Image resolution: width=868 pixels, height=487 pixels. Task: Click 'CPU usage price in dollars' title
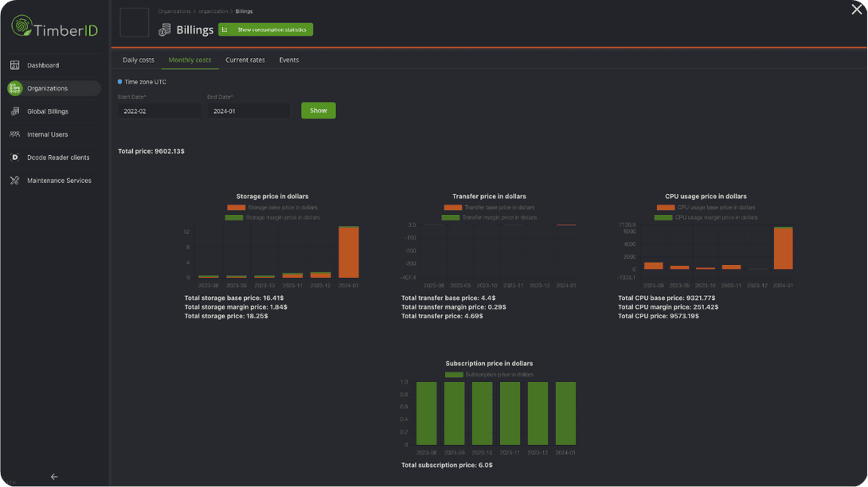coord(706,197)
